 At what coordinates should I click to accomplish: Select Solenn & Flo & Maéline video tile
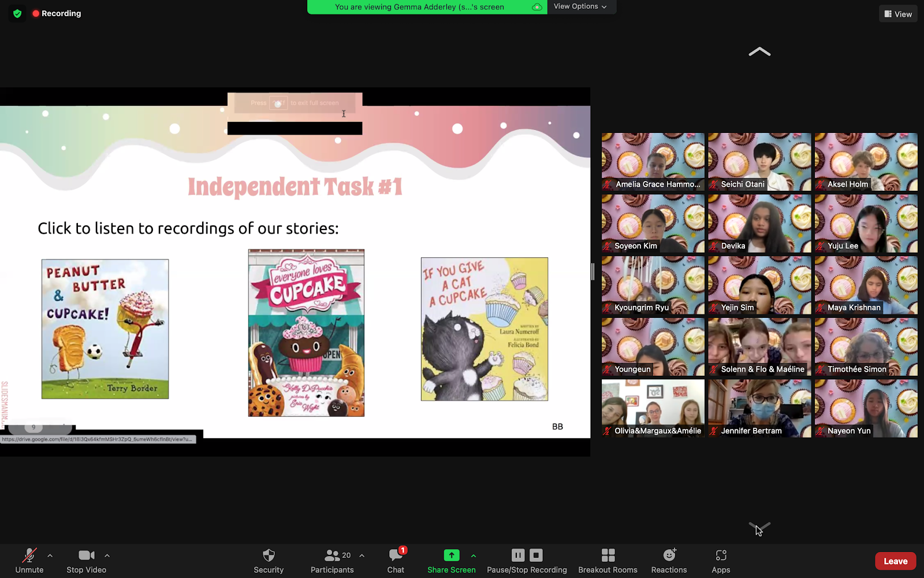(x=759, y=347)
